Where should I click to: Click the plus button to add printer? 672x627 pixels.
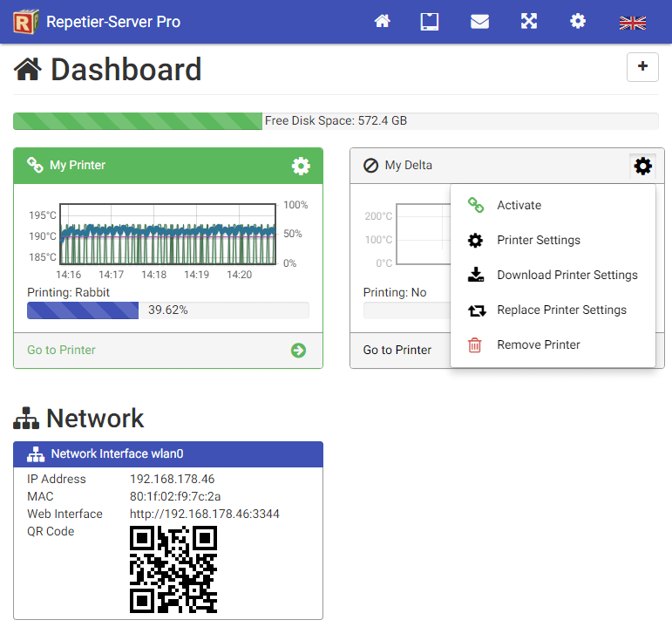642,67
